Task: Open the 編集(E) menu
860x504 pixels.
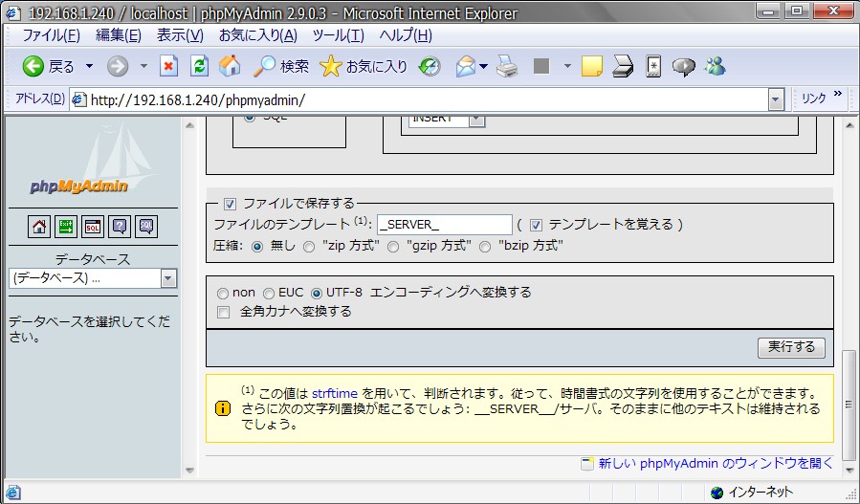Action: coord(119,35)
